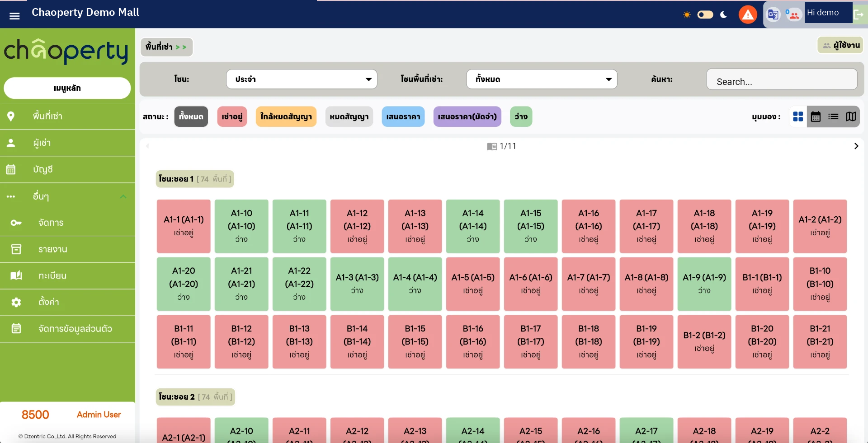868x443 pixels.
Task: Open จัดการข้อมูลส่วนตัว in the sidebar
Action: tap(68, 329)
